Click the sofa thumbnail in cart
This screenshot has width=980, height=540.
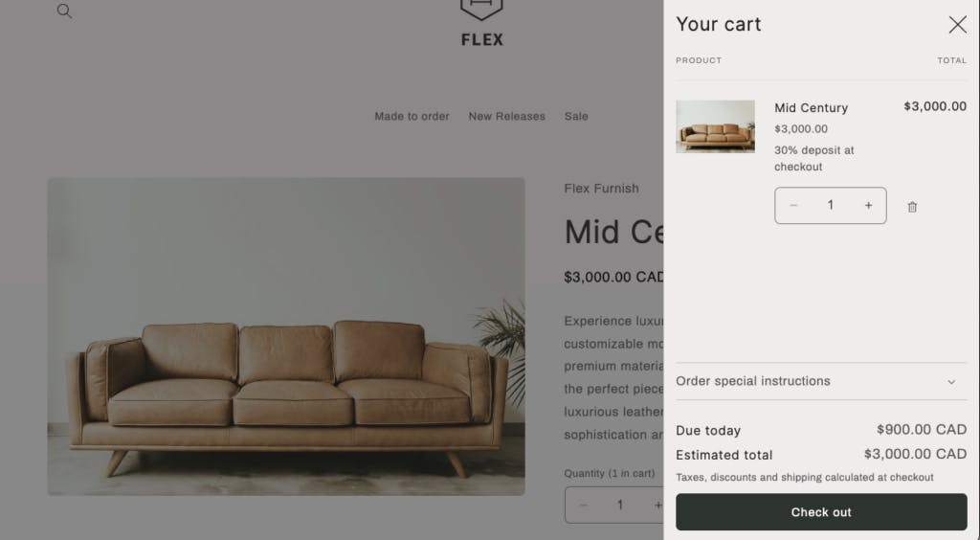(x=715, y=127)
